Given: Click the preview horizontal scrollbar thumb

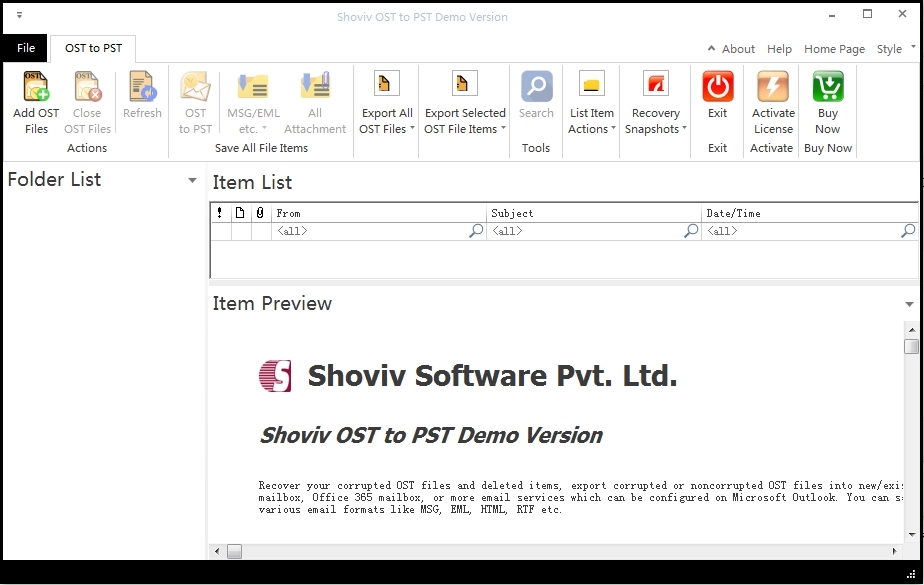Looking at the screenshot, I should point(235,551).
